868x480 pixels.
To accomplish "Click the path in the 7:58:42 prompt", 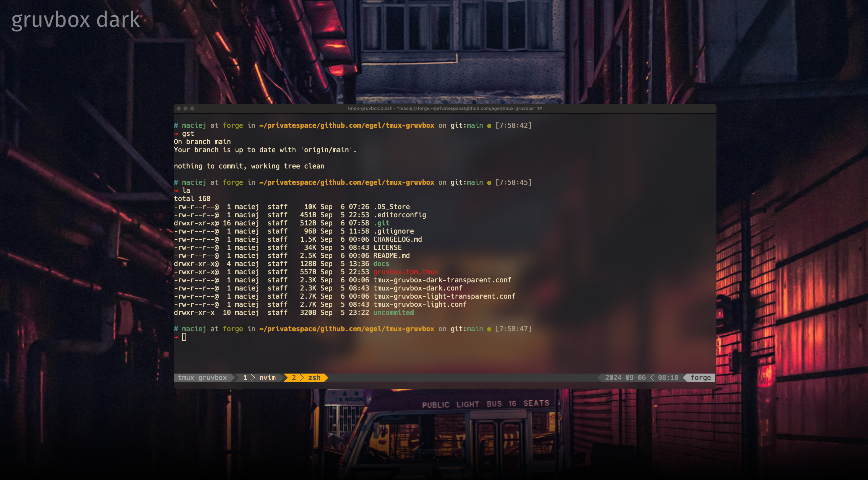I will 347,125.
